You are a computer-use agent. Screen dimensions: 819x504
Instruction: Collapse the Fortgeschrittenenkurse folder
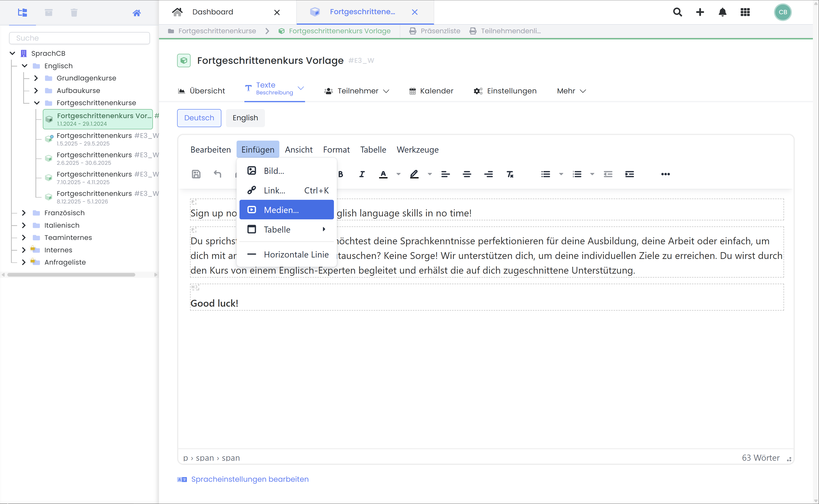click(37, 103)
